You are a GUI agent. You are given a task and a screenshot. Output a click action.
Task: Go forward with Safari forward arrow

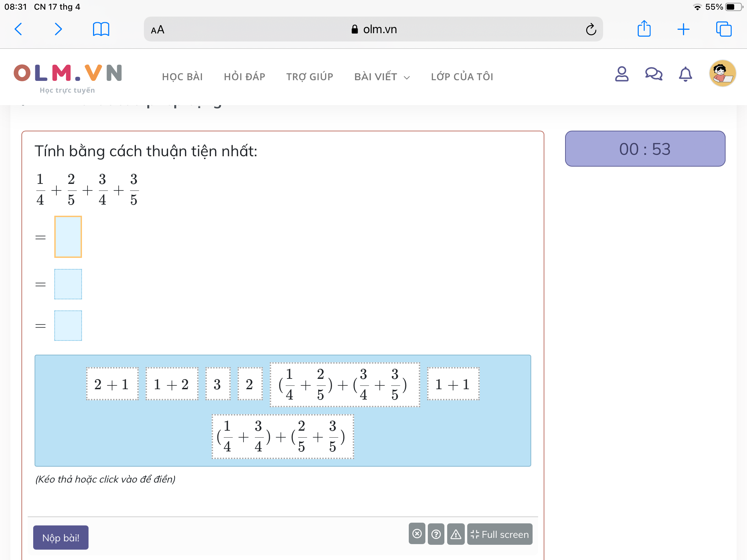click(58, 29)
